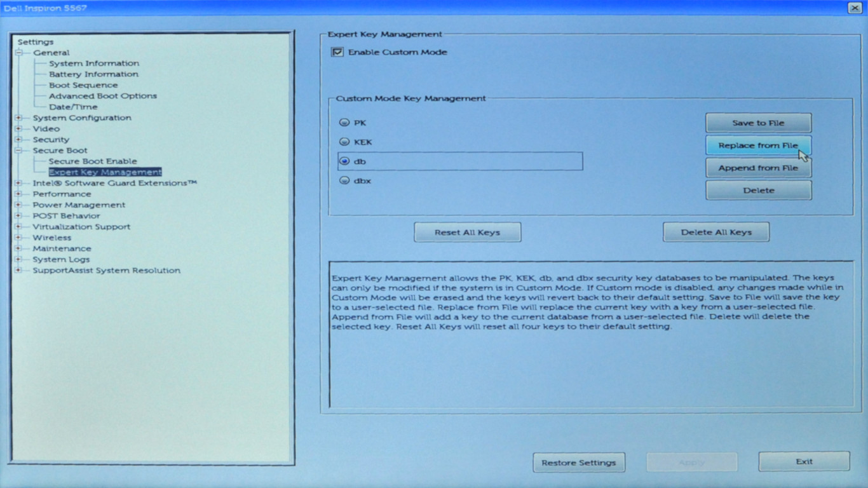Select the Security label in tree
Screen dimensions: 868x488
(x=51, y=139)
